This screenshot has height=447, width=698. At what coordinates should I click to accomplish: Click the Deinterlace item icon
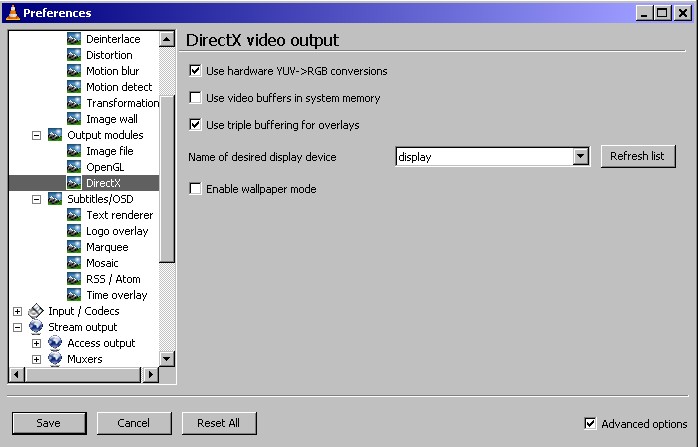coord(74,39)
